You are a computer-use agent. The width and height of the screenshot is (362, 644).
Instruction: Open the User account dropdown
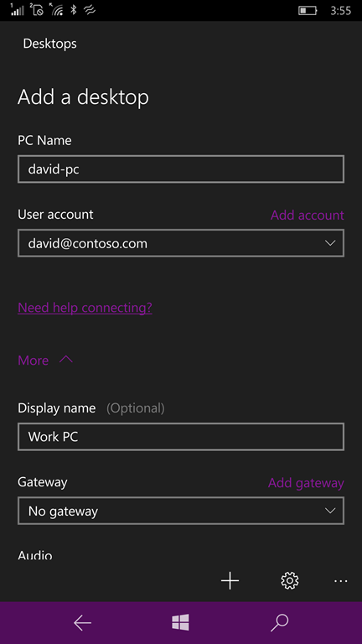pos(181,243)
